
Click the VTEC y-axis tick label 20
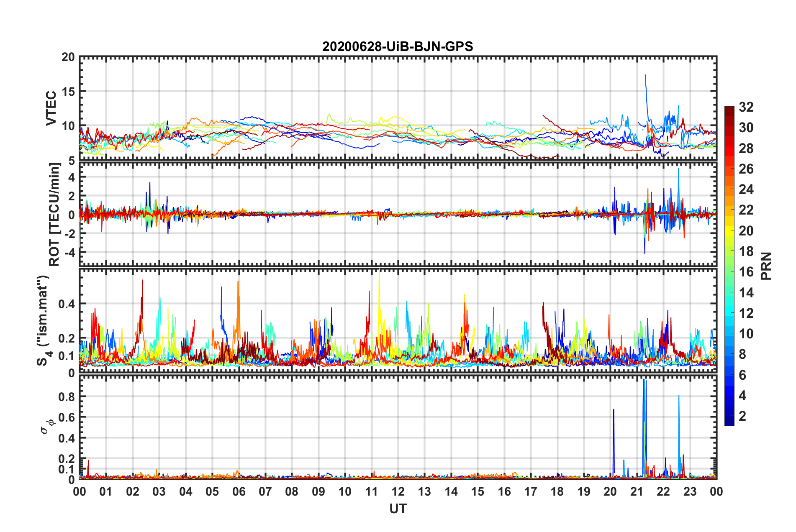pos(68,57)
